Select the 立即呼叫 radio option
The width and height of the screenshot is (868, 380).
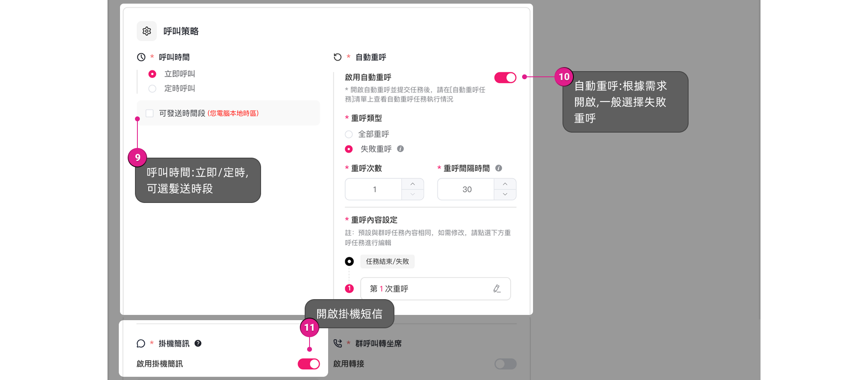[x=152, y=74]
